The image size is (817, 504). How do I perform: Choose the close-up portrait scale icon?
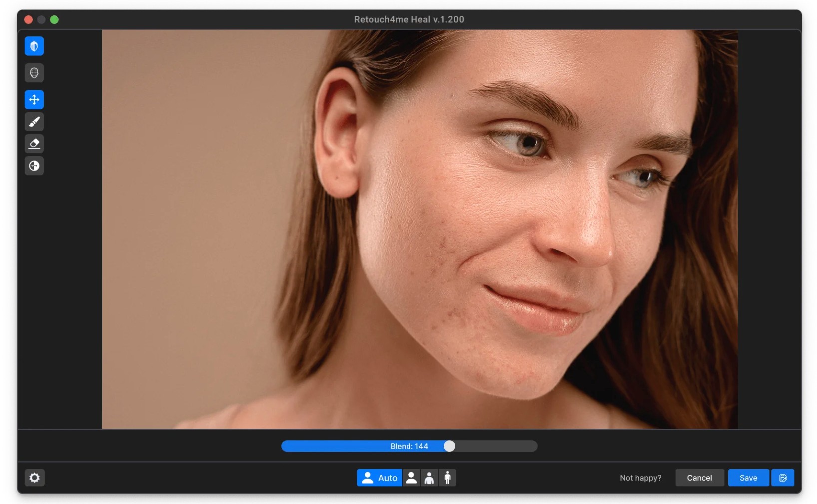(411, 478)
